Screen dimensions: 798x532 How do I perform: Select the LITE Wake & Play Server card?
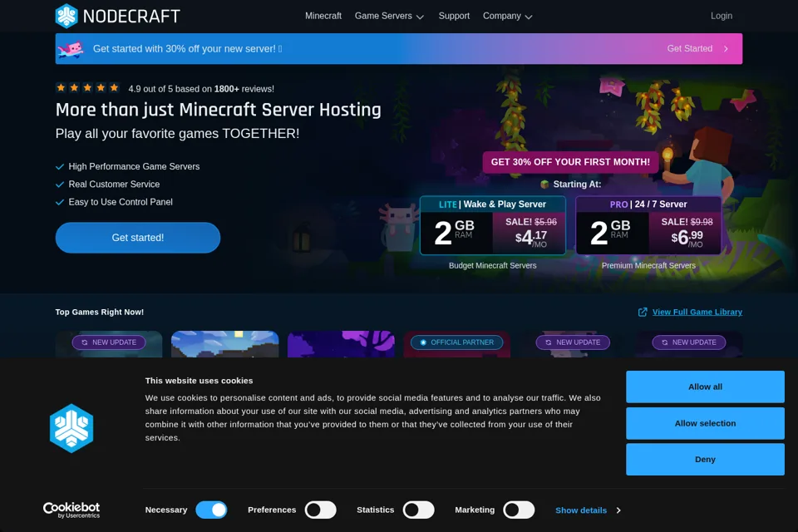pos(493,225)
